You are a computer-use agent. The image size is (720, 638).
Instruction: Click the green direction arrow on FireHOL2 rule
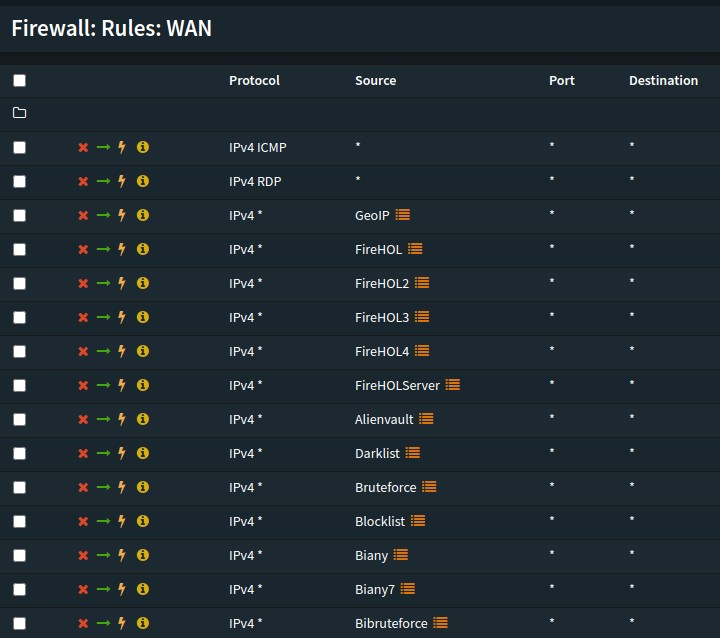(103, 284)
